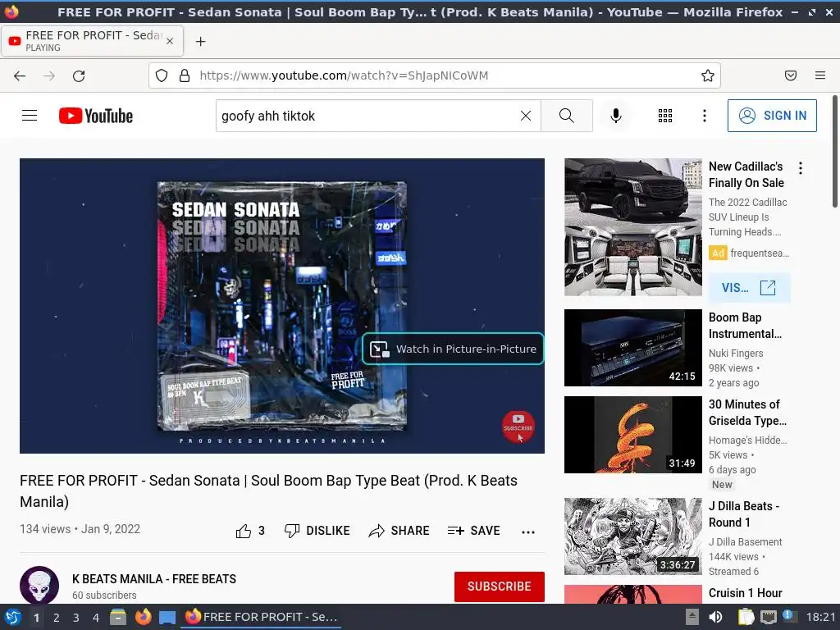Go back to previous page
Viewport: 840px width, 630px height.
coord(20,76)
